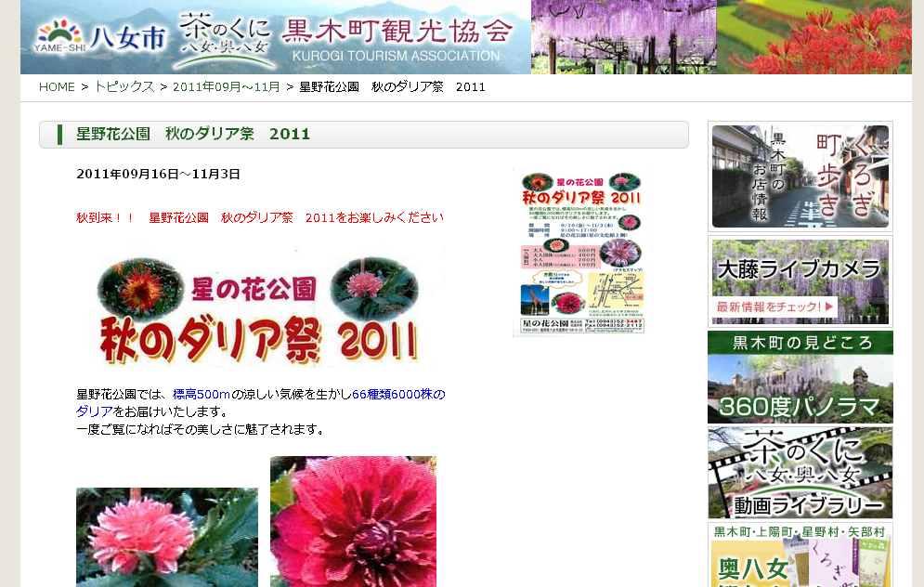This screenshot has height=587, width=924.
Task: Click the page heading 星野花公園 秋のダリア祭 2011
Action: tap(193, 134)
